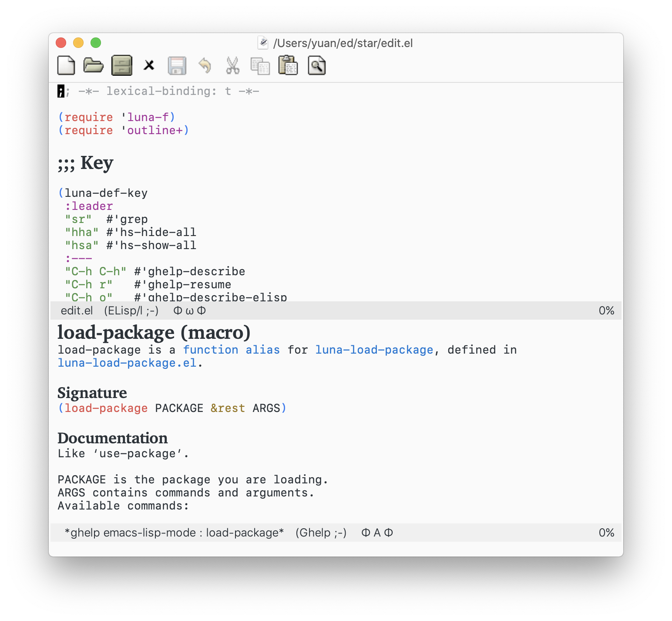Click the #'grep function reference

tap(127, 219)
